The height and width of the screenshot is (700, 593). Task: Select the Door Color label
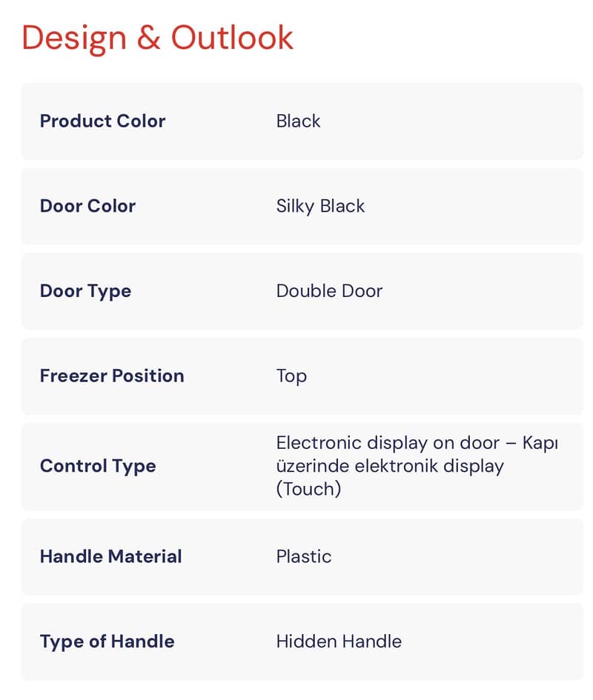pyautogui.click(x=87, y=206)
